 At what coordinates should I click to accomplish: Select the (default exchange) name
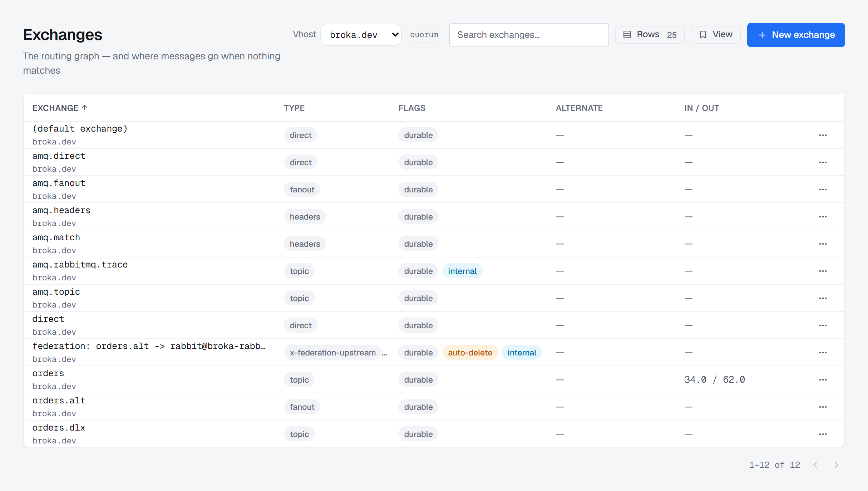click(x=80, y=129)
